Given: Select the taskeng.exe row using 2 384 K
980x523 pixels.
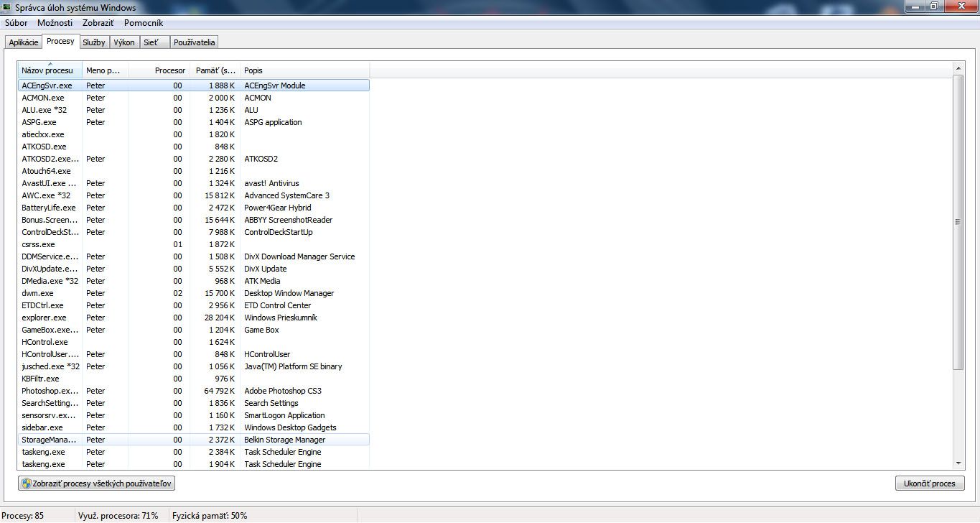Looking at the screenshot, I should (x=194, y=452).
